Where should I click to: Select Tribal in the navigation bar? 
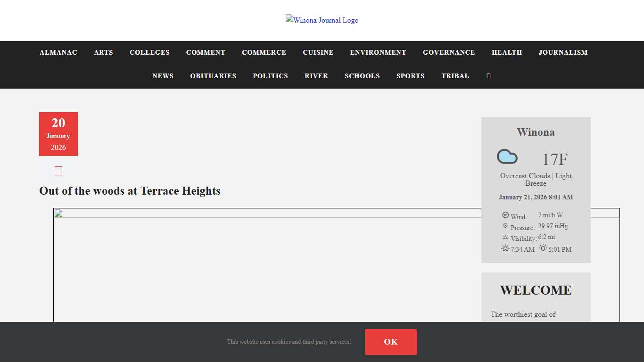[455, 76]
